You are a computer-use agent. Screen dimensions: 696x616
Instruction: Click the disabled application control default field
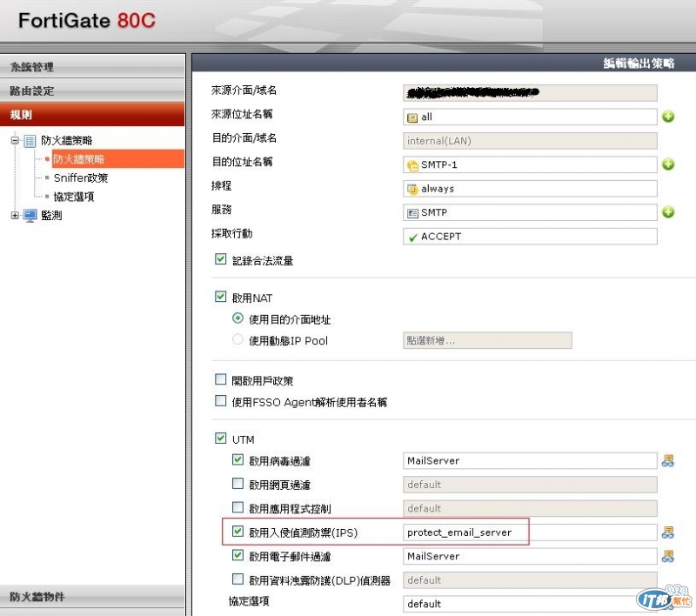pyautogui.click(x=530, y=509)
